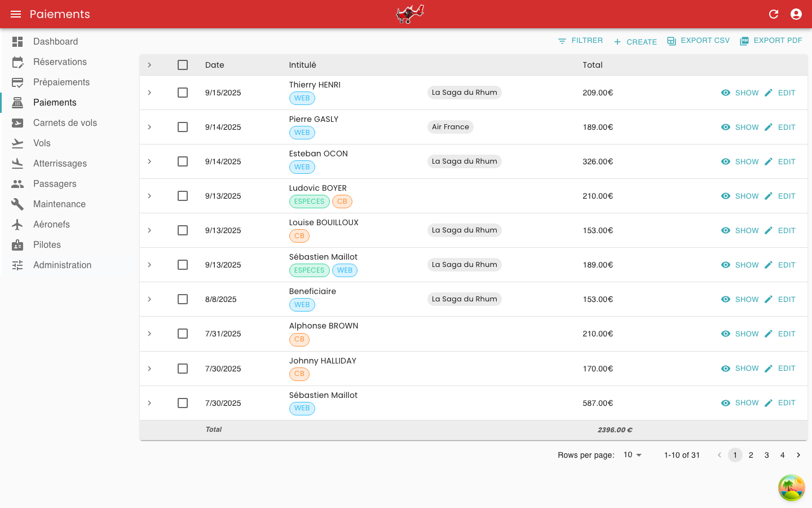Click the palm tree island floating icon
812x508 pixels.
tap(792, 488)
